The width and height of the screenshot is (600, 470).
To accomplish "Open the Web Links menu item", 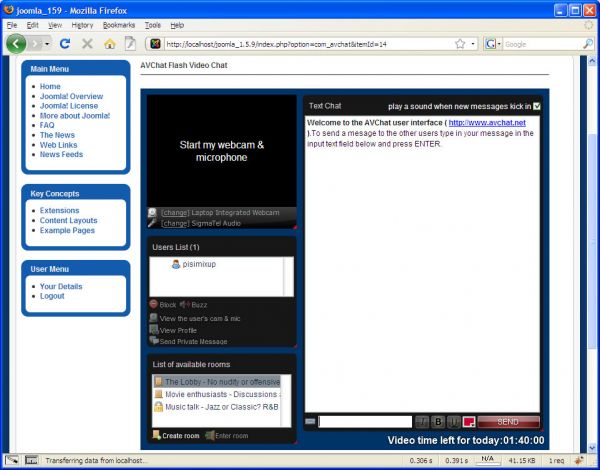I will [59, 145].
